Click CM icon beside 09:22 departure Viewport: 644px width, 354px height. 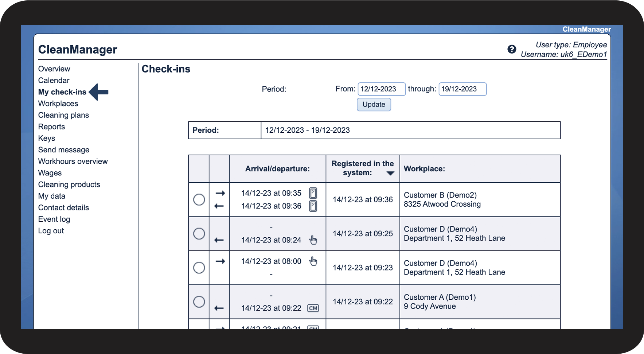point(313,308)
